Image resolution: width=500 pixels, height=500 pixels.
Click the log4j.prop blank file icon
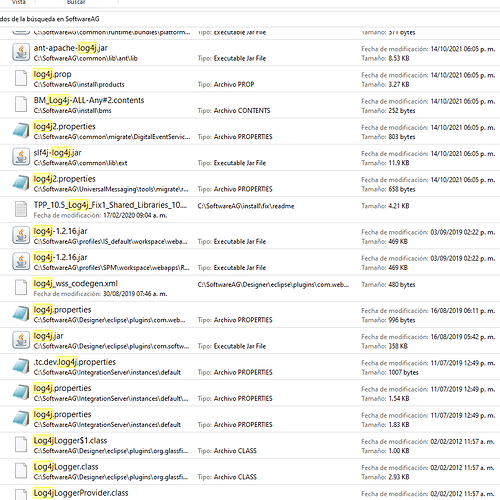pyautogui.click(x=21, y=79)
